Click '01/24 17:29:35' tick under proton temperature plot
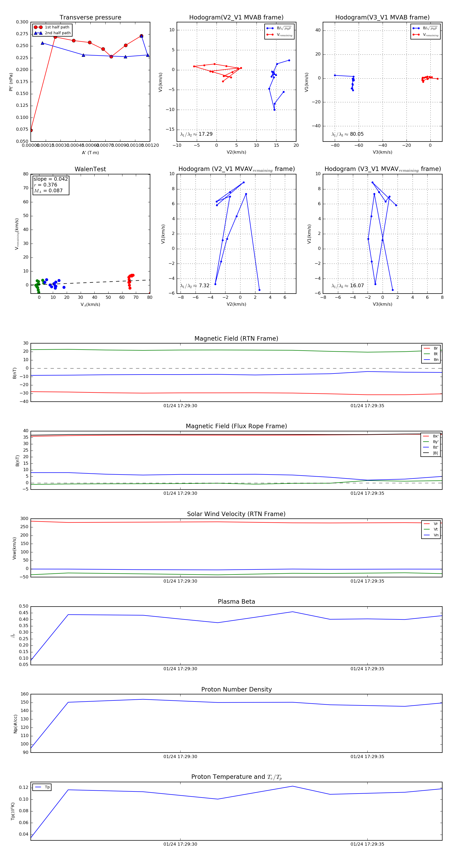Image resolution: width=473 pixels, height=868 pixels. 367,844
